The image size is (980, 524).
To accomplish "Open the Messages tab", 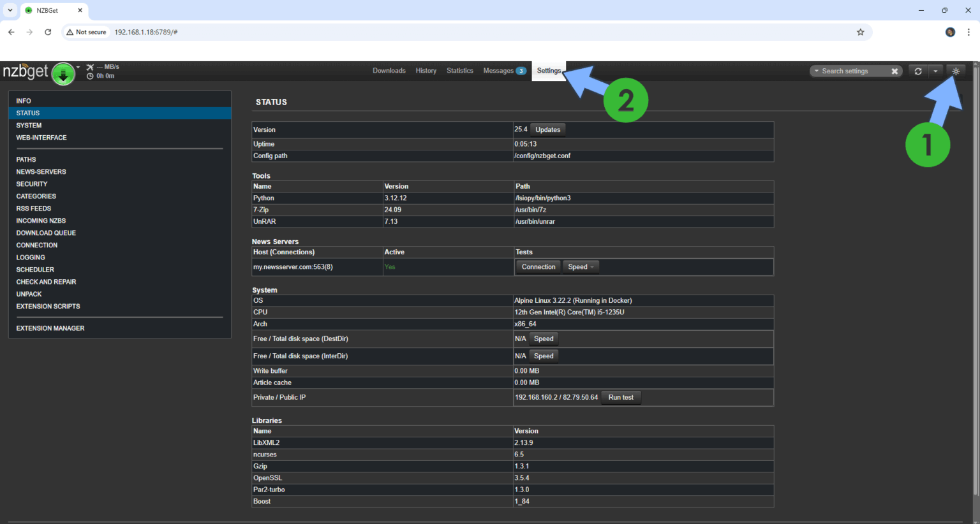I will 504,71.
